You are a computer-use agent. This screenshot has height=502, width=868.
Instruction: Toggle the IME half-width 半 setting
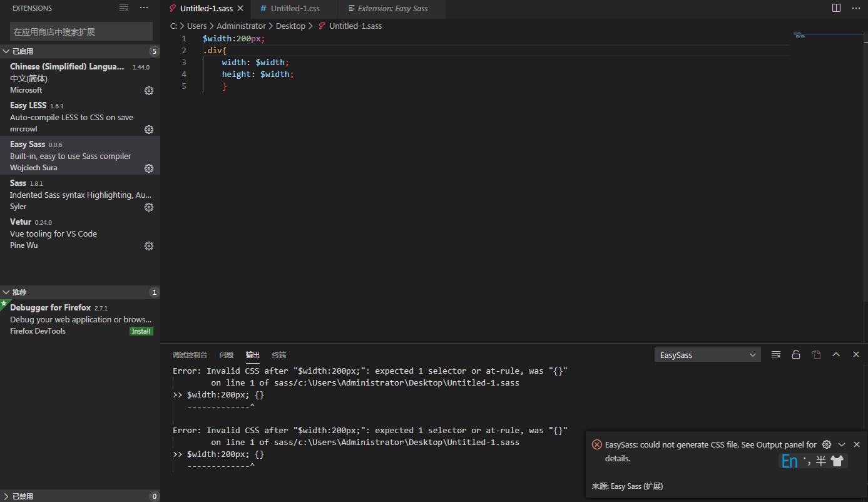tap(821, 461)
